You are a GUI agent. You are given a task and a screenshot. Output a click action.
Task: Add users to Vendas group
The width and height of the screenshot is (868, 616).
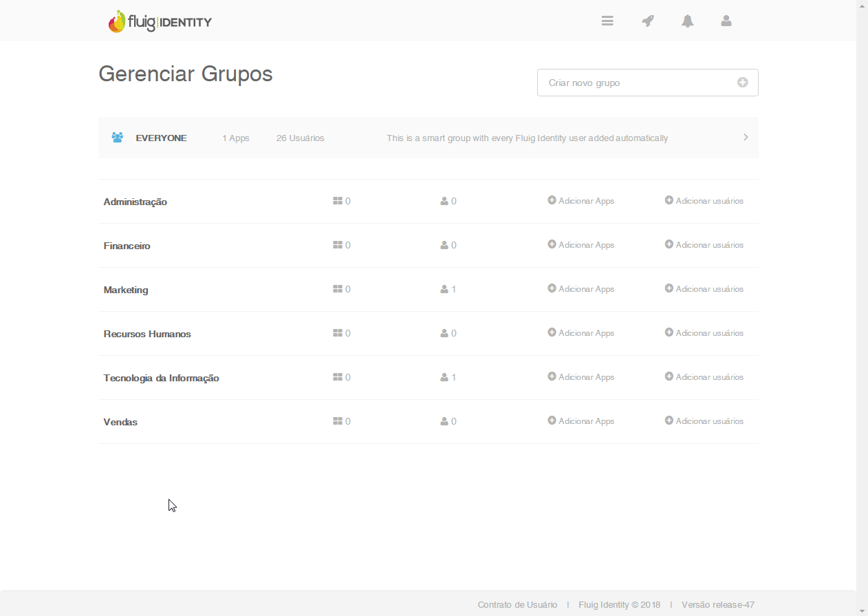[x=704, y=421]
